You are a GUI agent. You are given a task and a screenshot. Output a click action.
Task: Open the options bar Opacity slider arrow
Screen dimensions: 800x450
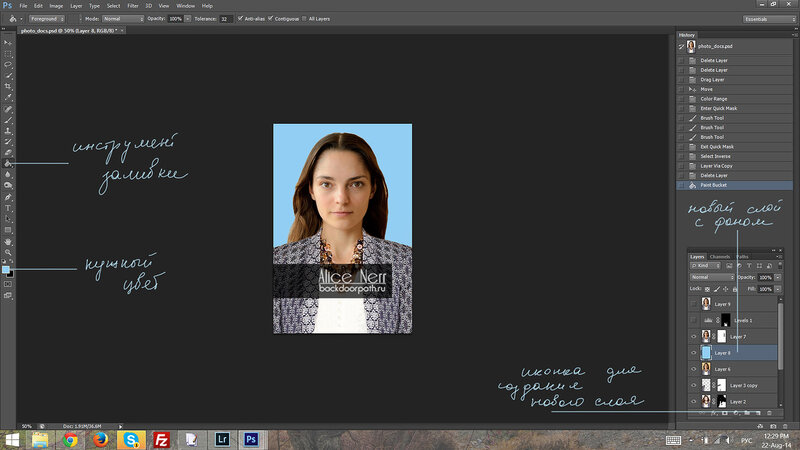tap(188, 19)
